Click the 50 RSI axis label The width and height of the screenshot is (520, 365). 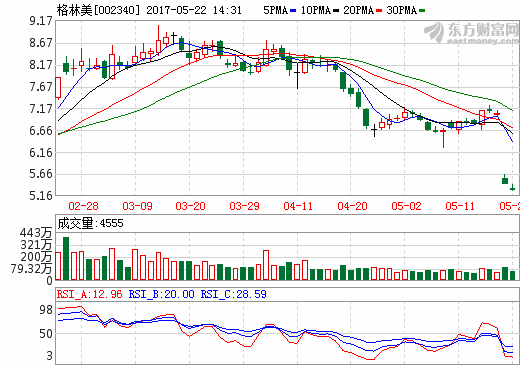(46, 334)
